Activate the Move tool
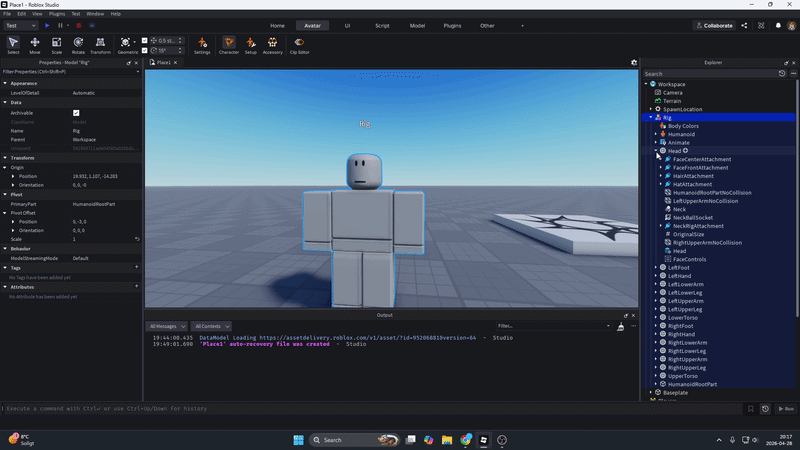 tap(35, 45)
